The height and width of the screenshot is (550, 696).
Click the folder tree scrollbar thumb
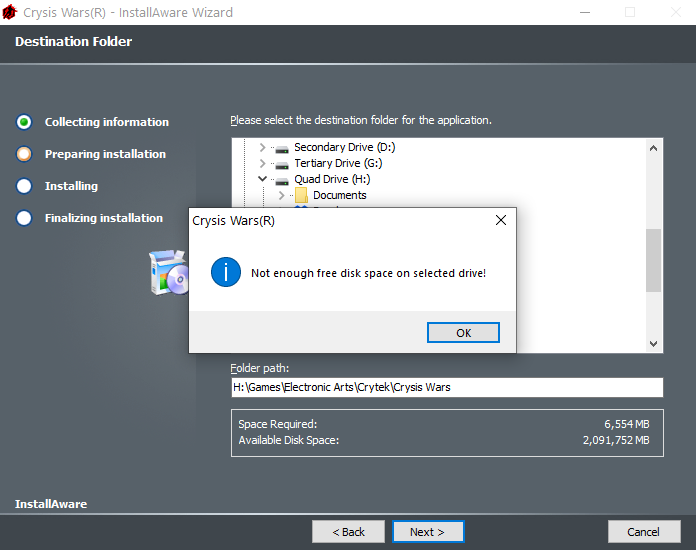click(654, 259)
